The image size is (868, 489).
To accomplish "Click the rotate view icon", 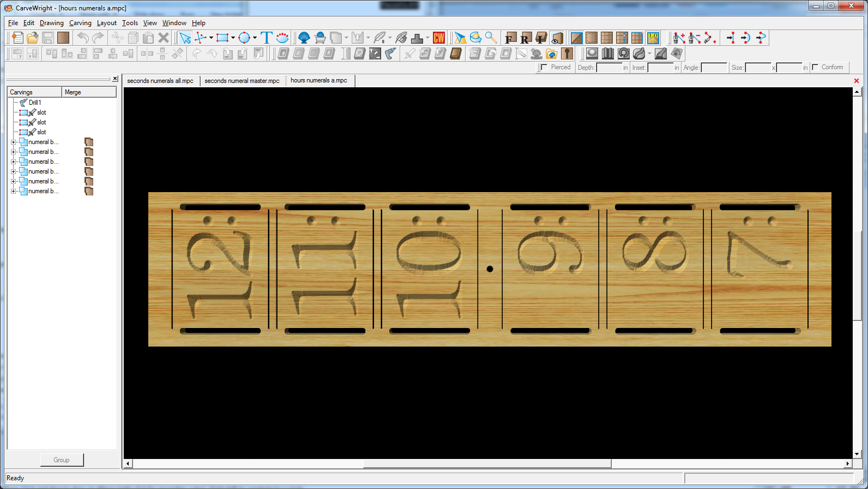I will coord(476,38).
